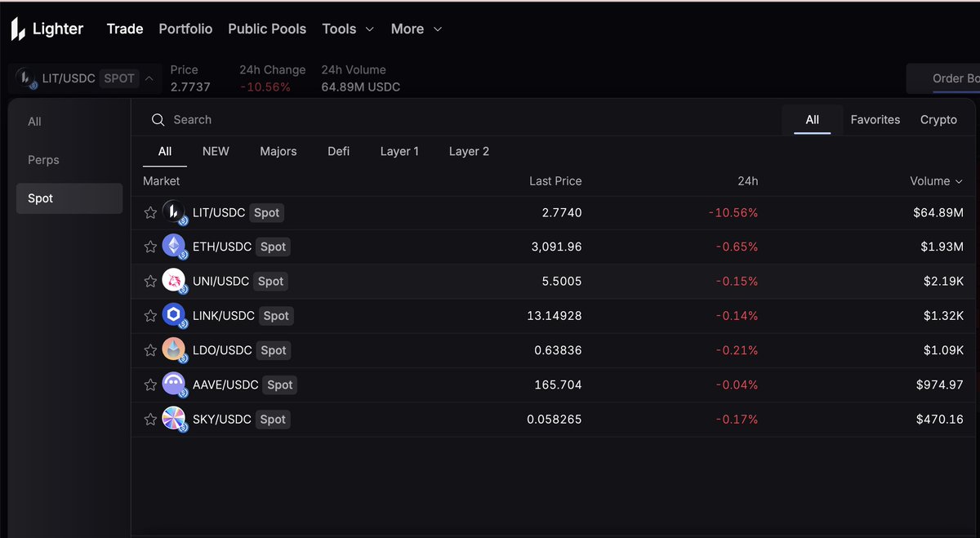Select the LIT/USDC market name
Image resolution: width=980 pixels, height=538 pixels.
[x=219, y=212]
